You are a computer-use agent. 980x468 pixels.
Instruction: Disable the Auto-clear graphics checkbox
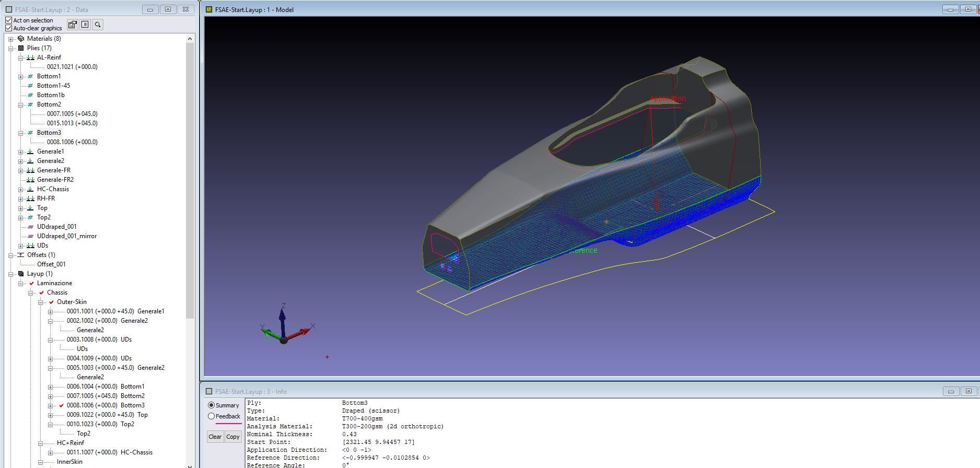pyautogui.click(x=9, y=28)
